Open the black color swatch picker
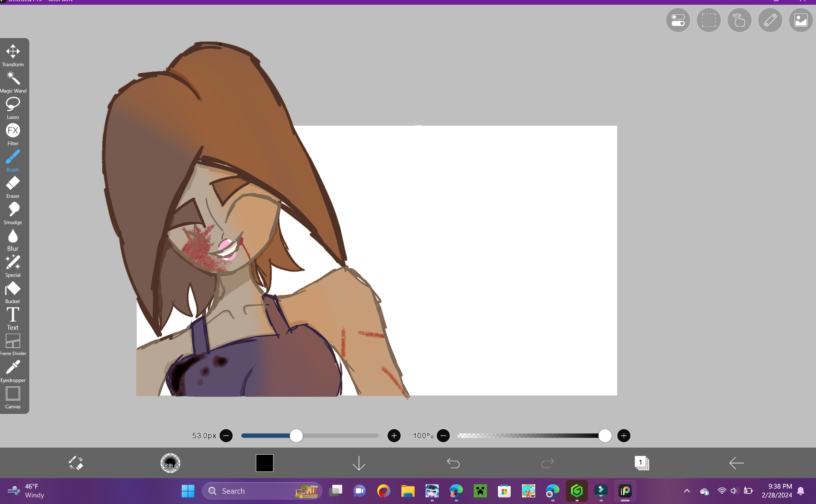 tap(264, 463)
